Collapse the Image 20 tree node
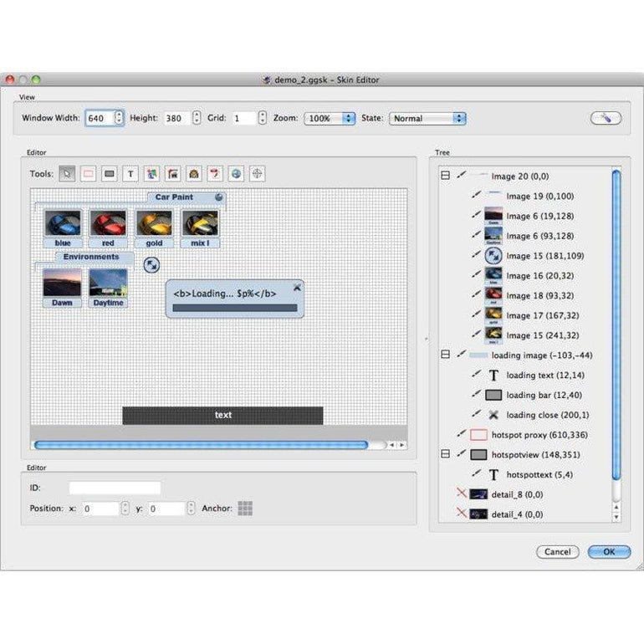 click(x=445, y=176)
